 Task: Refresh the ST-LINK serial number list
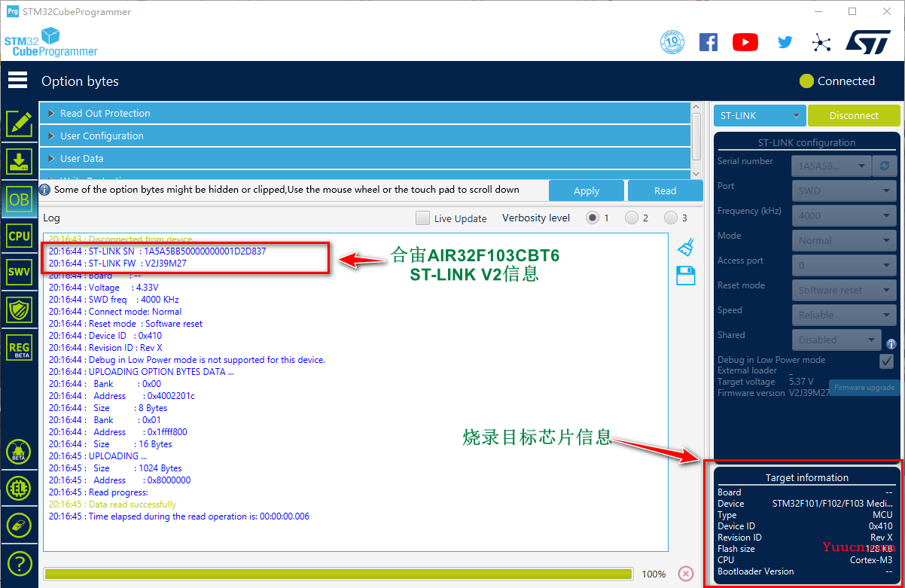click(x=884, y=166)
